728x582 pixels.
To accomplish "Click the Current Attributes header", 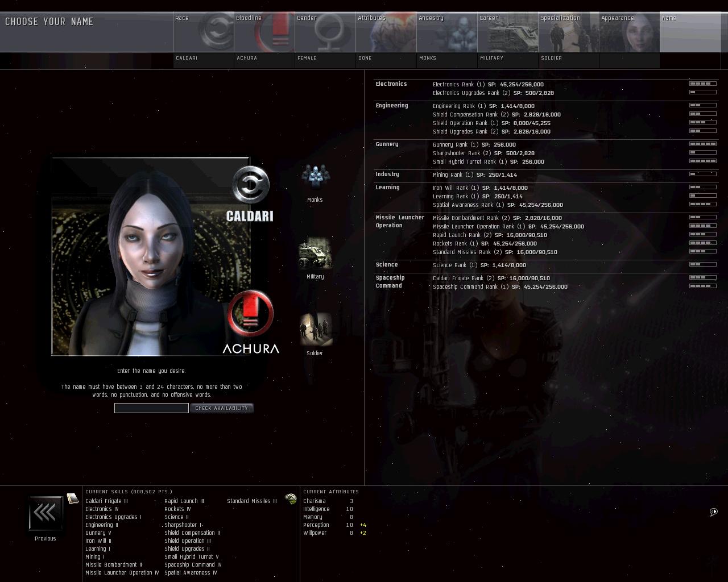I will pyautogui.click(x=331, y=492).
